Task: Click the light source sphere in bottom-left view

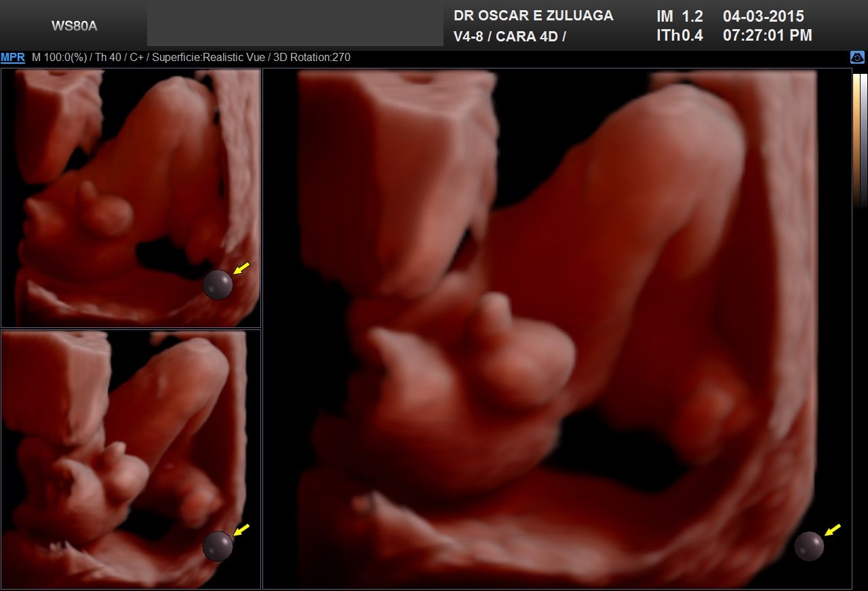Action: pos(218,546)
